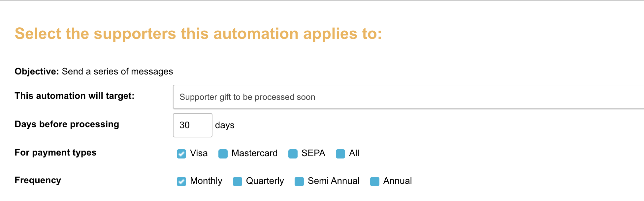Click the 'Mastercard' label text
Image resolution: width=644 pixels, height=201 pixels.
coord(254,153)
